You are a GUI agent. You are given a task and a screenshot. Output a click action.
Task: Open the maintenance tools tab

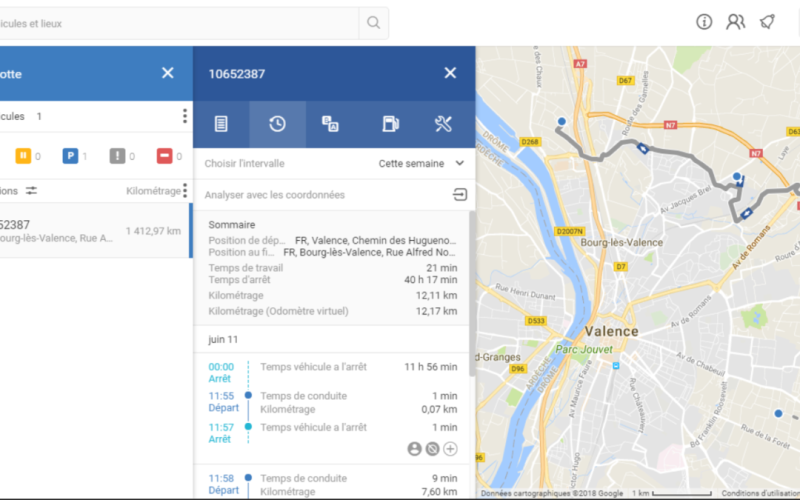coord(443,124)
